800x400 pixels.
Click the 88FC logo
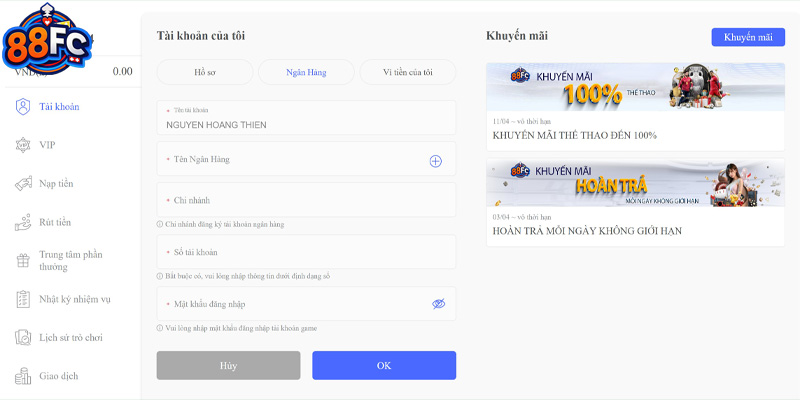(45, 40)
